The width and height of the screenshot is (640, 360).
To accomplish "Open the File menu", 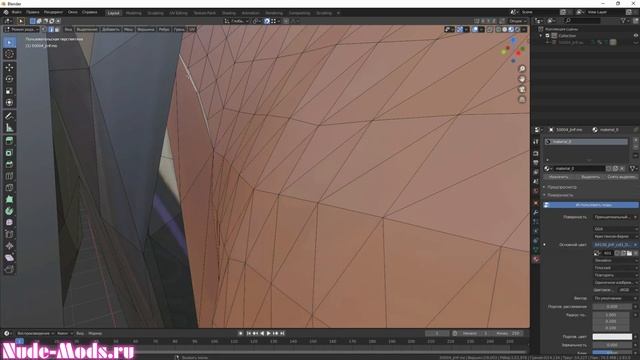I will click(17, 12).
